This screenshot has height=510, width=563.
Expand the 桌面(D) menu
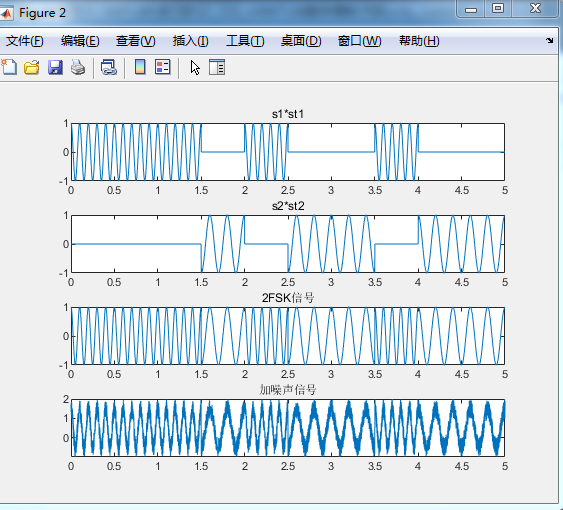301,41
